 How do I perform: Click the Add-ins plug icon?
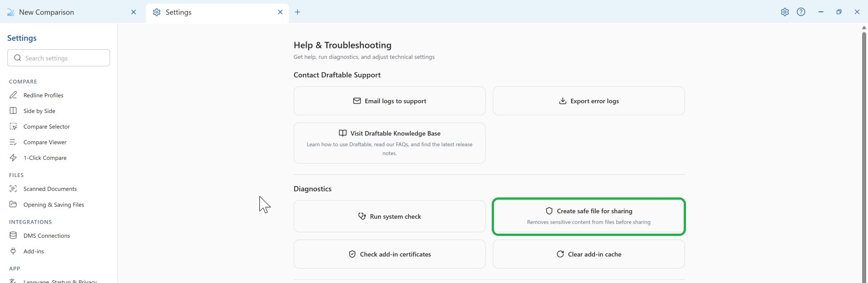pyautogui.click(x=13, y=251)
